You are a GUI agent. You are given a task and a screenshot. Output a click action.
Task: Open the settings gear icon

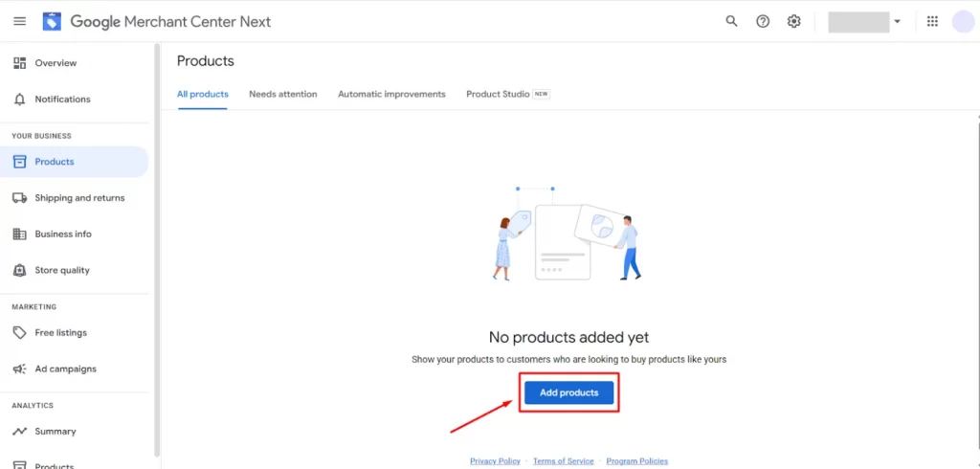[x=793, y=21]
